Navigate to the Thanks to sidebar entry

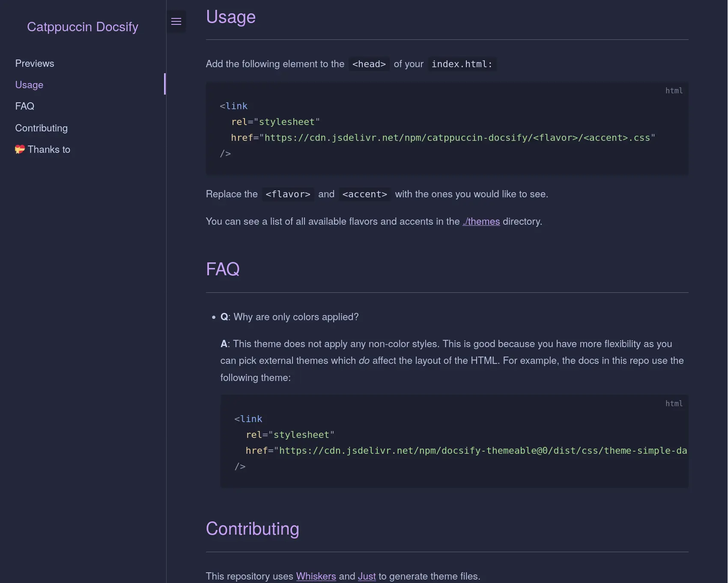pyautogui.click(x=49, y=149)
